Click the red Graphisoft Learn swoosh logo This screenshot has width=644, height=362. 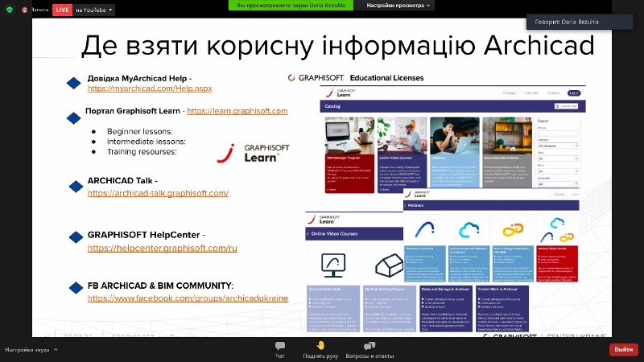(x=226, y=153)
